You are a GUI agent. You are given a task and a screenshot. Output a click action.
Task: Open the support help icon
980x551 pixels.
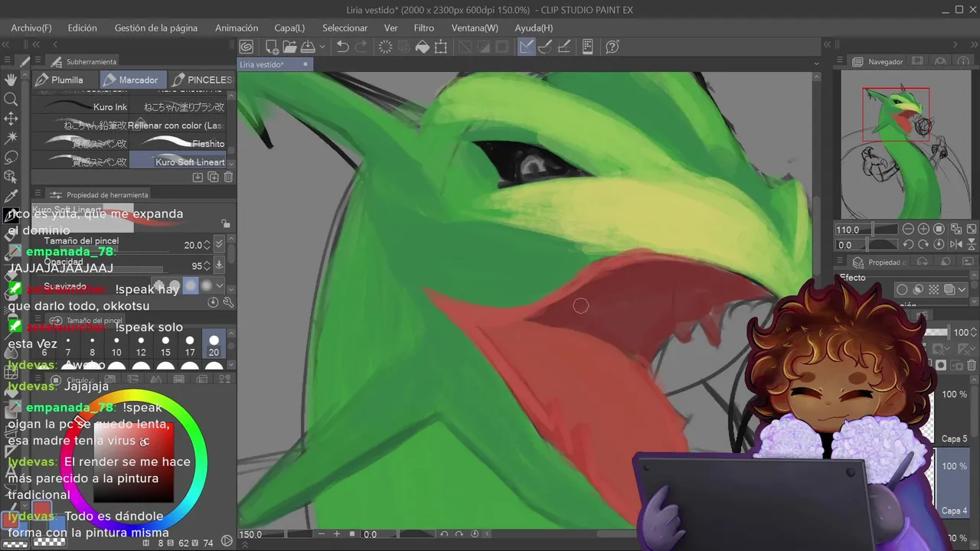(612, 47)
